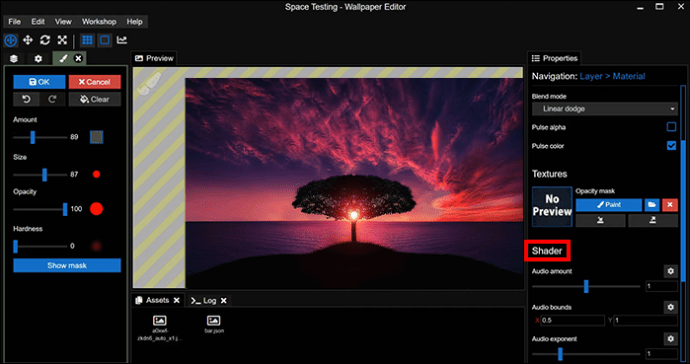Open the Assets tab
Image resolution: width=690 pixels, height=364 pixels.
152,300
